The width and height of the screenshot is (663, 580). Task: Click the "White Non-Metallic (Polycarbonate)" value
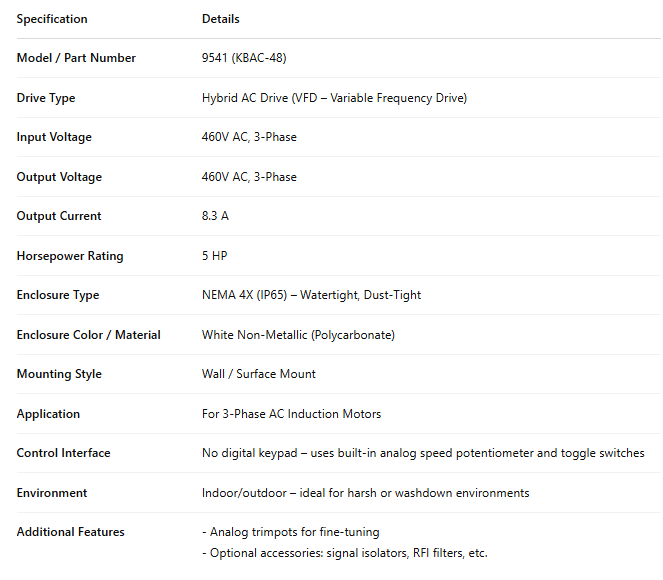click(298, 335)
